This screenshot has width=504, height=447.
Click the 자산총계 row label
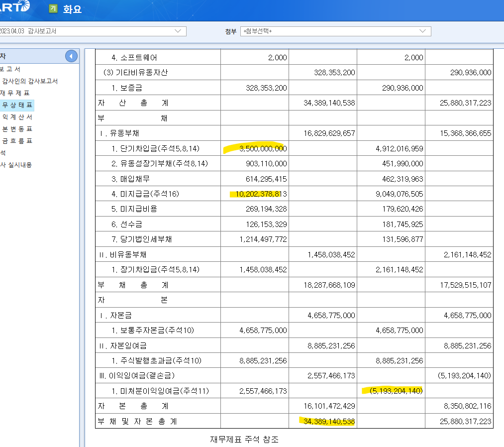tap(133, 103)
